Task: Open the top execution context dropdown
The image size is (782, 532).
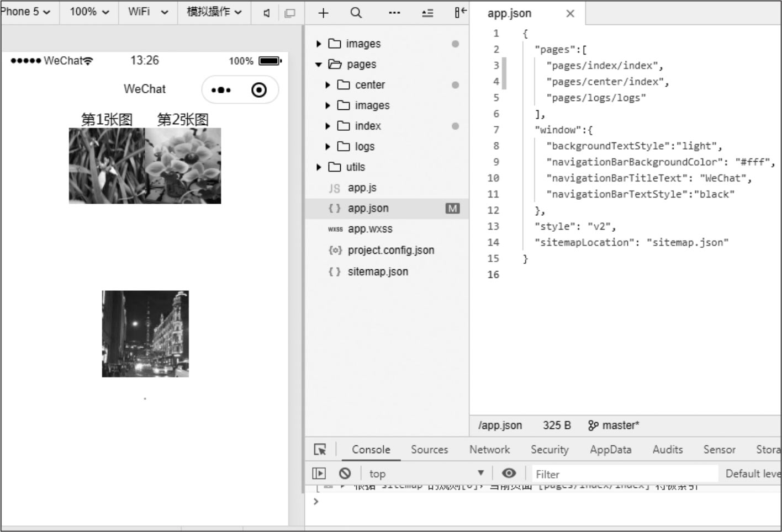Action: (426, 474)
